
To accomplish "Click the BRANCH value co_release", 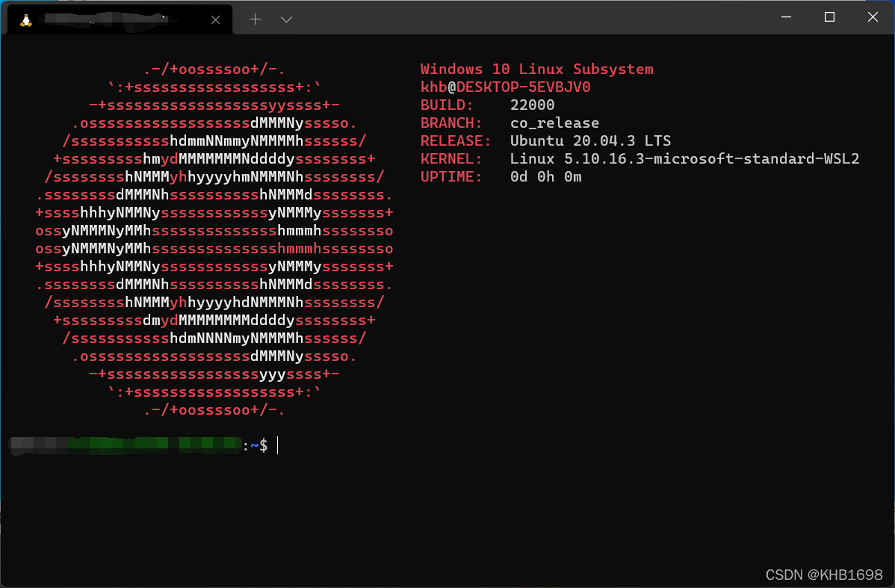I will click(x=555, y=123).
